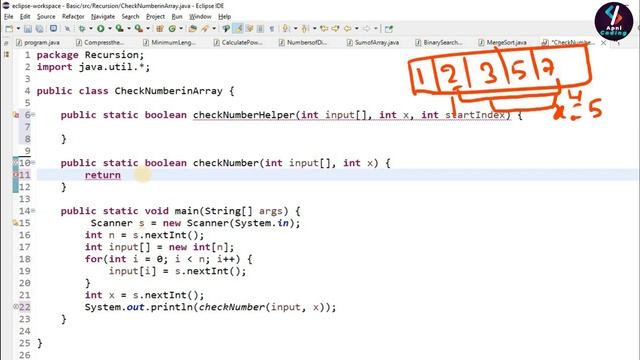Open the Help menu
The image size is (640, 360).
(224, 17)
